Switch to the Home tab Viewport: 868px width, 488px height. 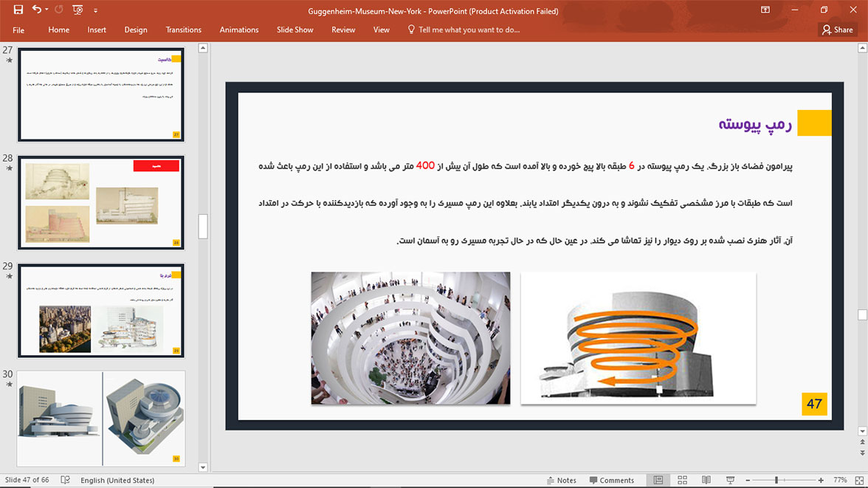(x=59, y=30)
